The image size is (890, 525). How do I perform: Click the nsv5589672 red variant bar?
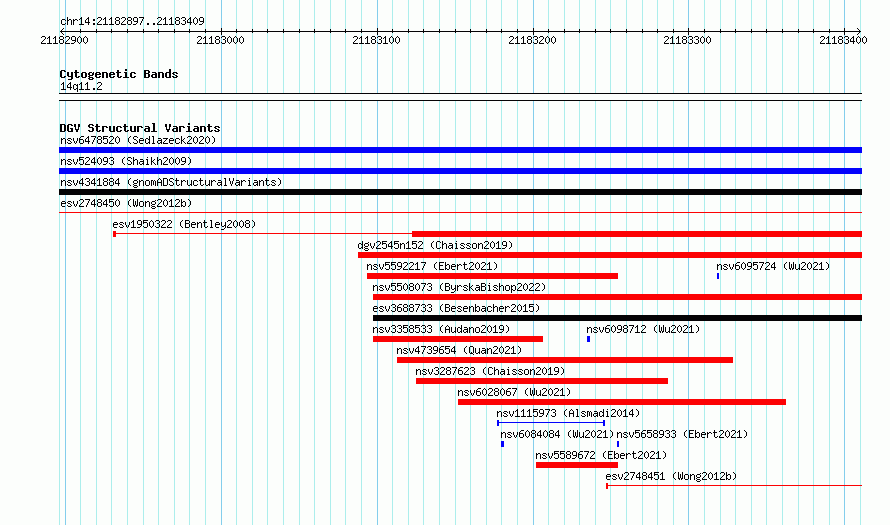tap(577, 465)
